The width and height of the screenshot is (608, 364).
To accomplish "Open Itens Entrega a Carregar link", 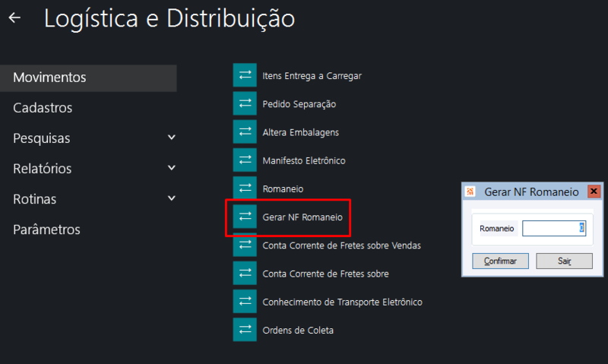I will pos(312,76).
